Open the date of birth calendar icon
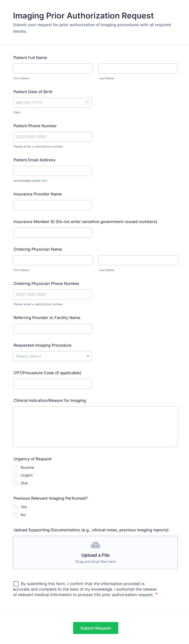 87,103
